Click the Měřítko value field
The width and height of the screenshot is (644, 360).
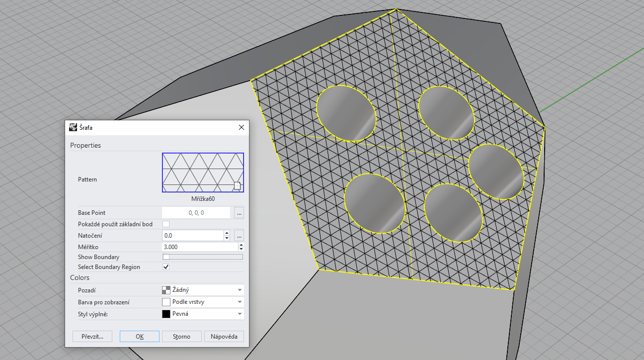point(199,247)
